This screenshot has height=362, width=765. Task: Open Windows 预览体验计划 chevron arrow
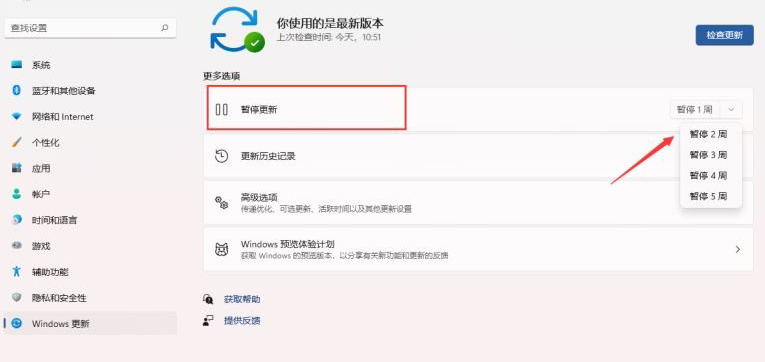[738, 249]
